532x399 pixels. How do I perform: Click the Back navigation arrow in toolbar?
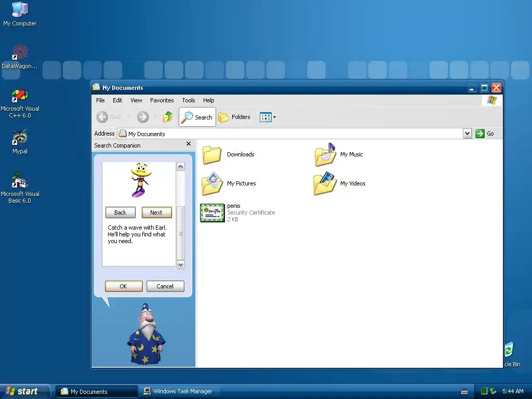pyautogui.click(x=102, y=117)
